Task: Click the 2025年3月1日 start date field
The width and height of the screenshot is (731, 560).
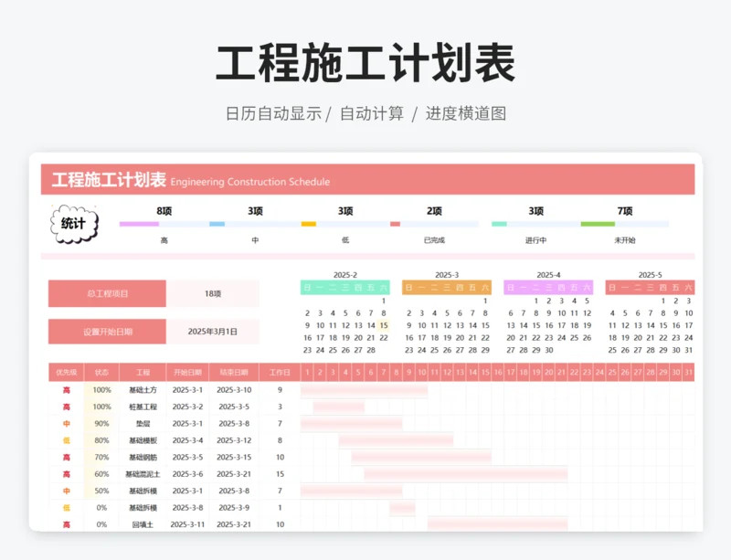Action: [213, 332]
